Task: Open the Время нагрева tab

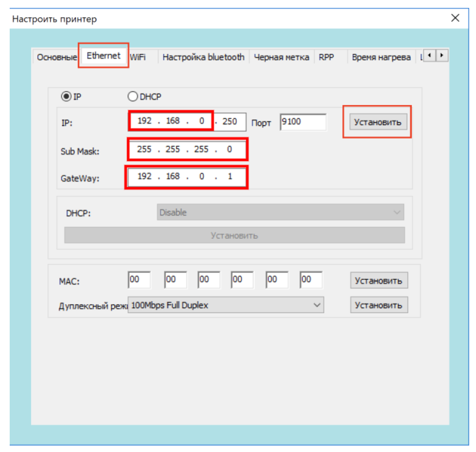Action: [x=381, y=57]
